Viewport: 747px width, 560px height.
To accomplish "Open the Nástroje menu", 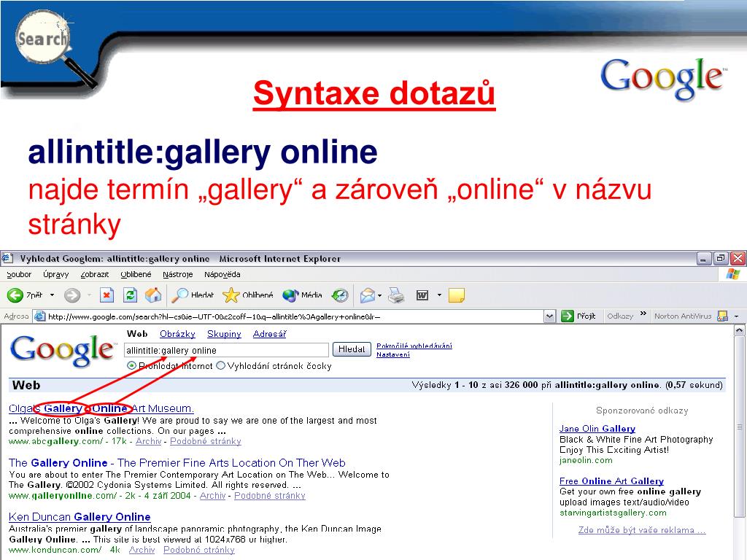I will coord(178,274).
